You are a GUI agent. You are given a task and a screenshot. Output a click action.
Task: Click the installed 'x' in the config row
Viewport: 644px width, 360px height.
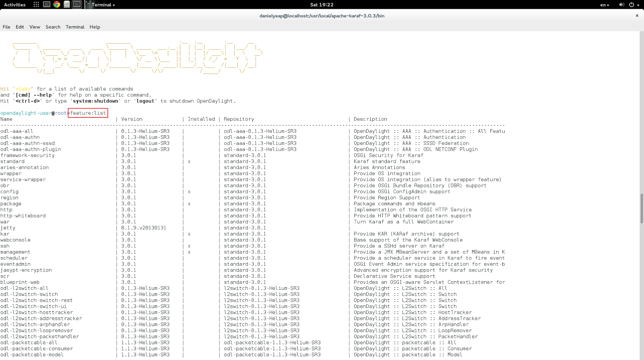click(x=189, y=191)
